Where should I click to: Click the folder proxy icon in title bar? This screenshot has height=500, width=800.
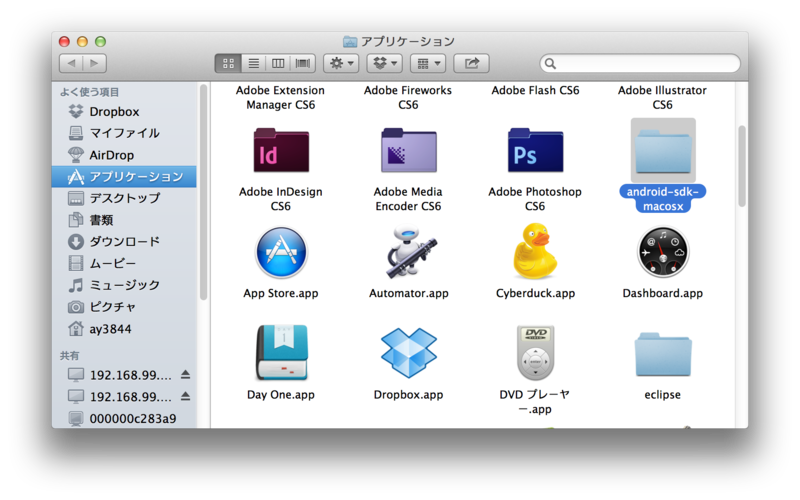(350, 41)
